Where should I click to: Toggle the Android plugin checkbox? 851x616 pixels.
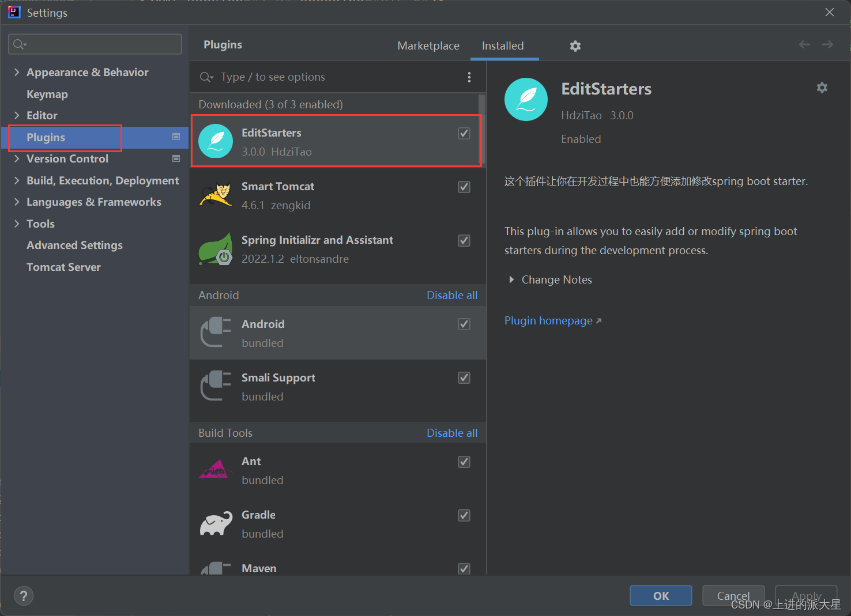464,324
